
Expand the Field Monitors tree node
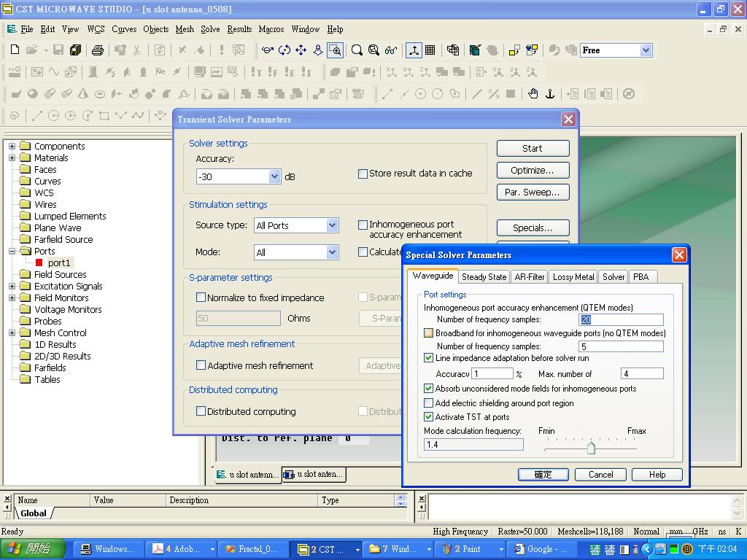[12, 297]
